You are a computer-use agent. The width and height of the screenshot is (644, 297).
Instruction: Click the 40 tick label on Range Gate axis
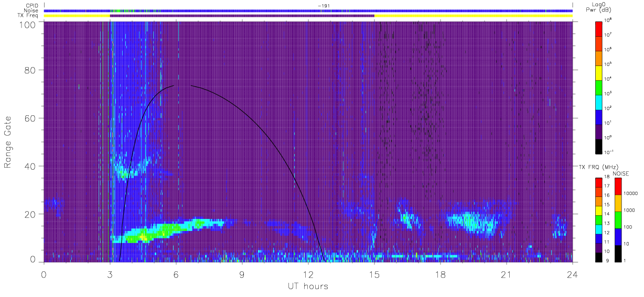point(31,166)
